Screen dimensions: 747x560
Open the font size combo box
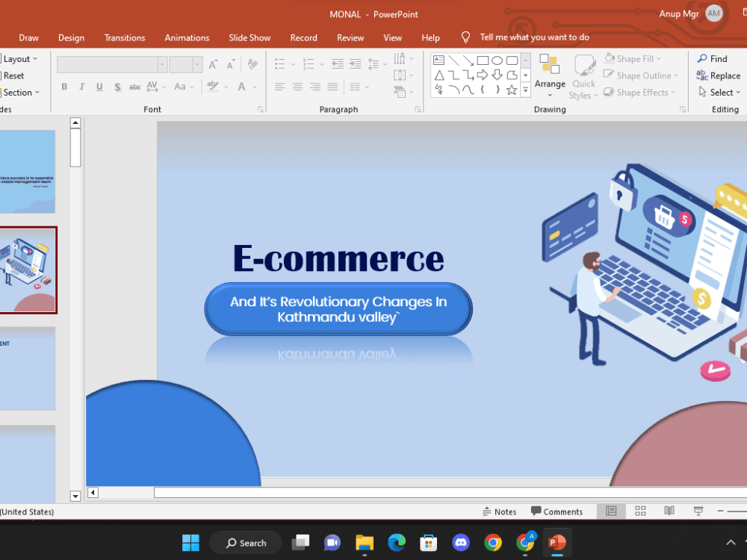186,64
